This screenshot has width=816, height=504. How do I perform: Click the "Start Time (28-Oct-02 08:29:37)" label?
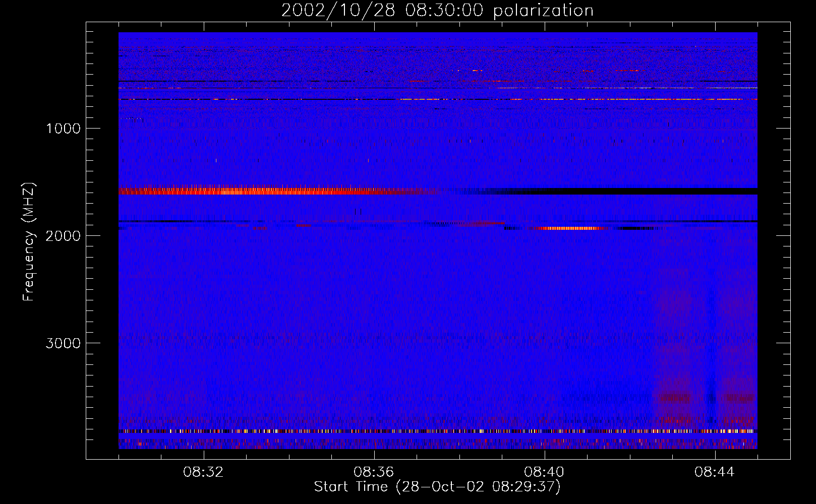click(x=437, y=487)
